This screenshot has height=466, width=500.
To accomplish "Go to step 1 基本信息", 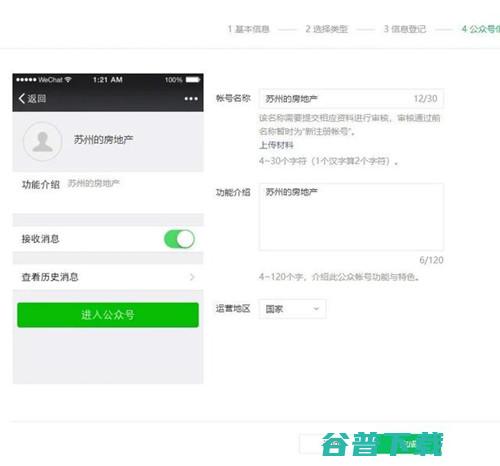I will tap(249, 29).
